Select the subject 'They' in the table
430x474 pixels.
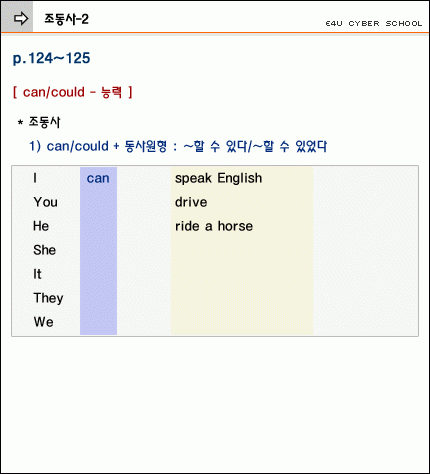tap(49, 298)
